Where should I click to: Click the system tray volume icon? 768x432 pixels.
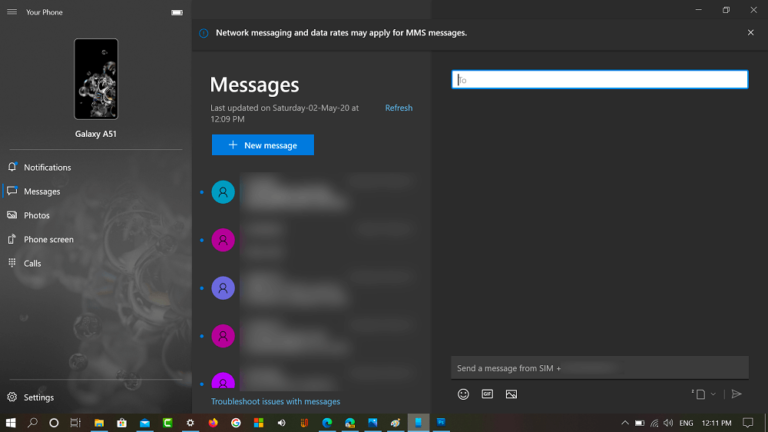pos(668,423)
